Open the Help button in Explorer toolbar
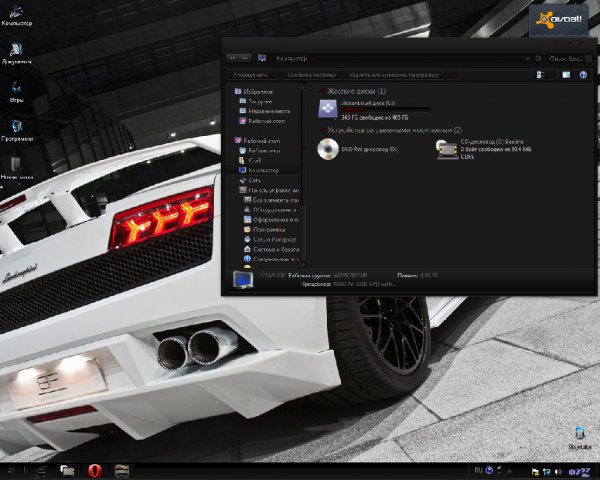Image resolution: width=600 pixels, height=480 pixels. [583, 75]
